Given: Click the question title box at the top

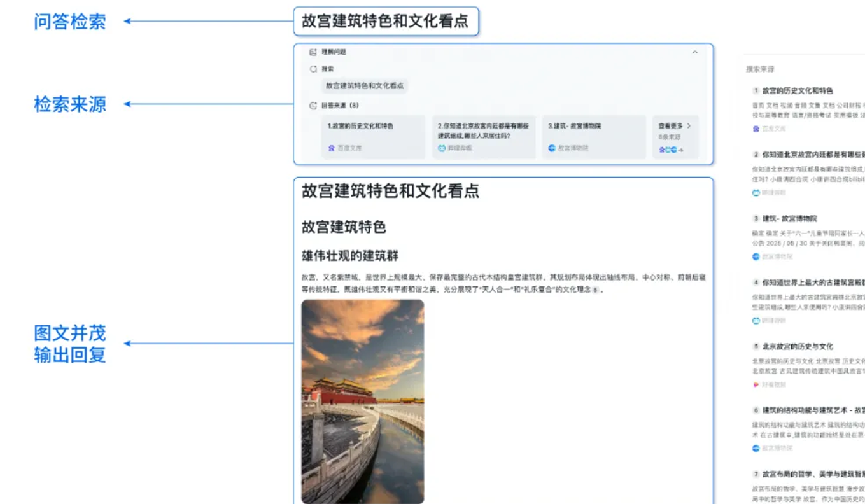Looking at the screenshot, I should click(385, 22).
